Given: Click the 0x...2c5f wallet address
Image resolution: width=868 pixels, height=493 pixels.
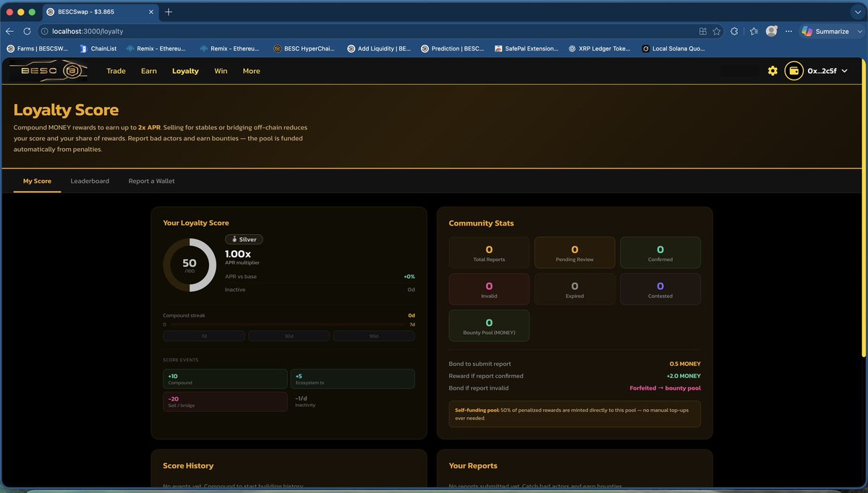Looking at the screenshot, I should 822,71.
